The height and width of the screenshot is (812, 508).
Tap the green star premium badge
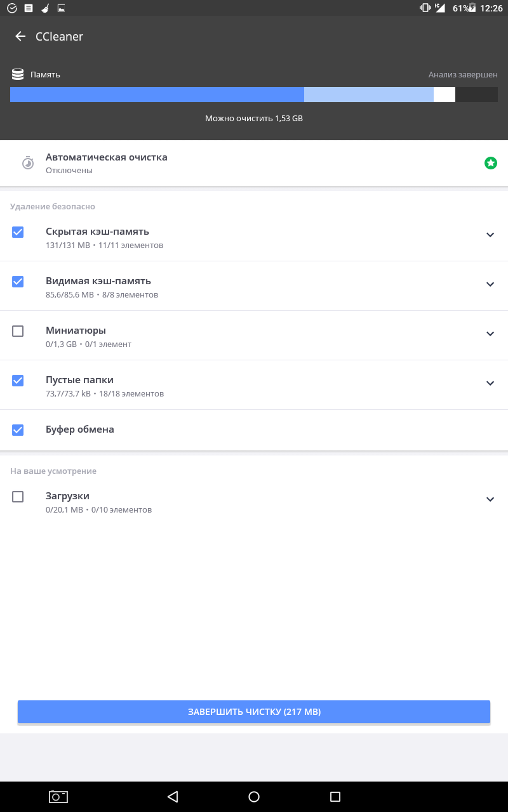tap(490, 163)
